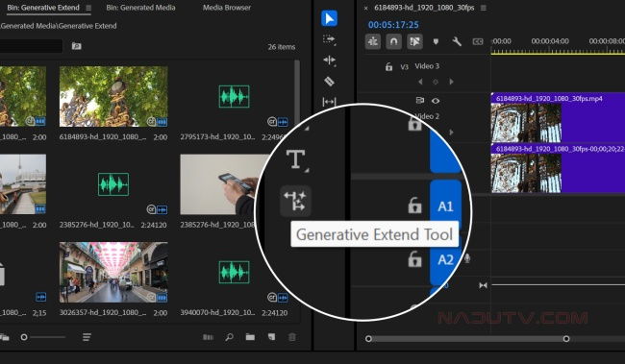Toggle Linked Selection button in timeline
The width and height of the screenshot is (625, 364).
coord(414,41)
